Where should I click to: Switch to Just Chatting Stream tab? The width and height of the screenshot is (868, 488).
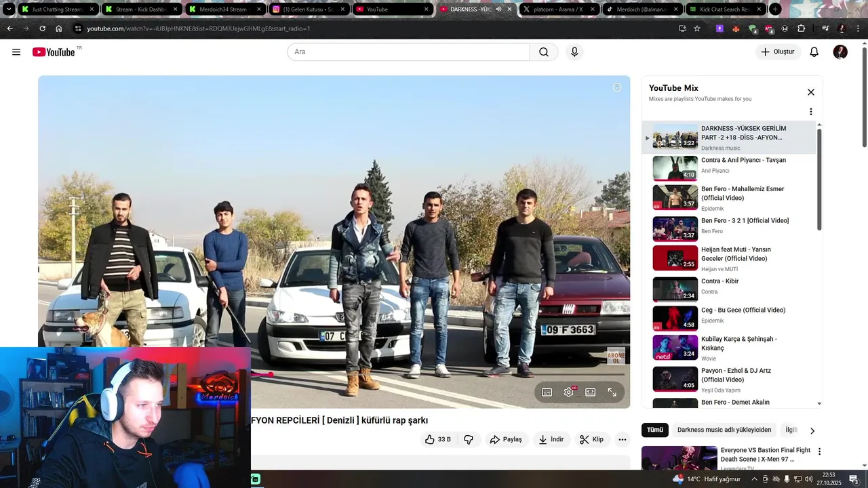click(x=57, y=9)
